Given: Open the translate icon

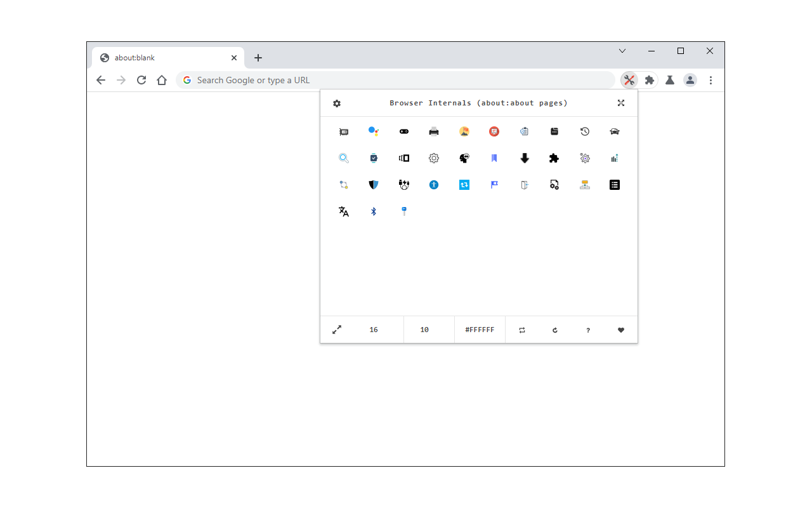Looking at the screenshot, I should tap(343, 211).
